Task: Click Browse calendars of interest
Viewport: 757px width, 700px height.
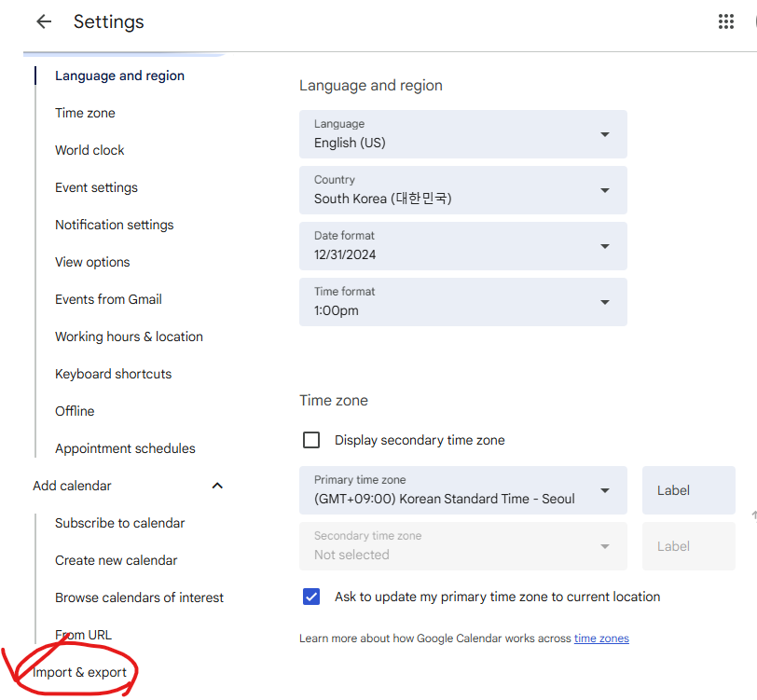Action: (x=140, y=597)
